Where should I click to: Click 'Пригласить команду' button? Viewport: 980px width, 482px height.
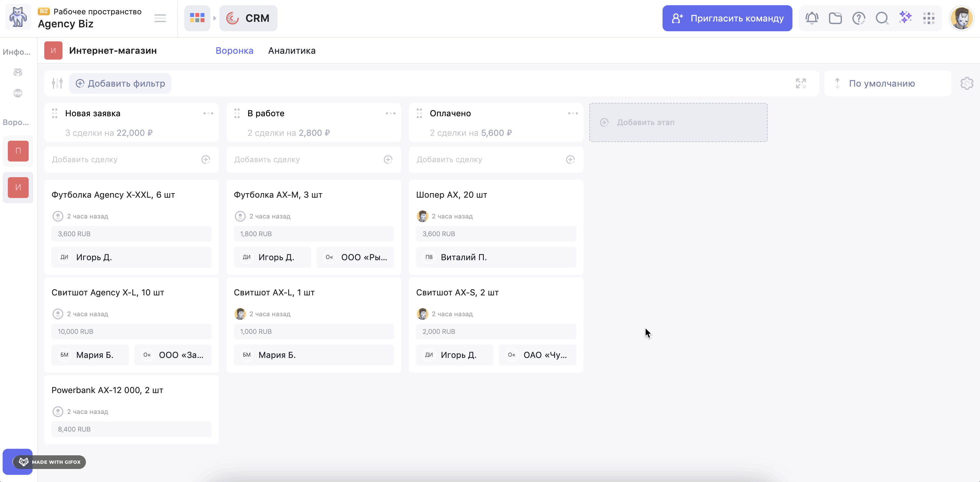pyautogui.click(x=727, y=18)
